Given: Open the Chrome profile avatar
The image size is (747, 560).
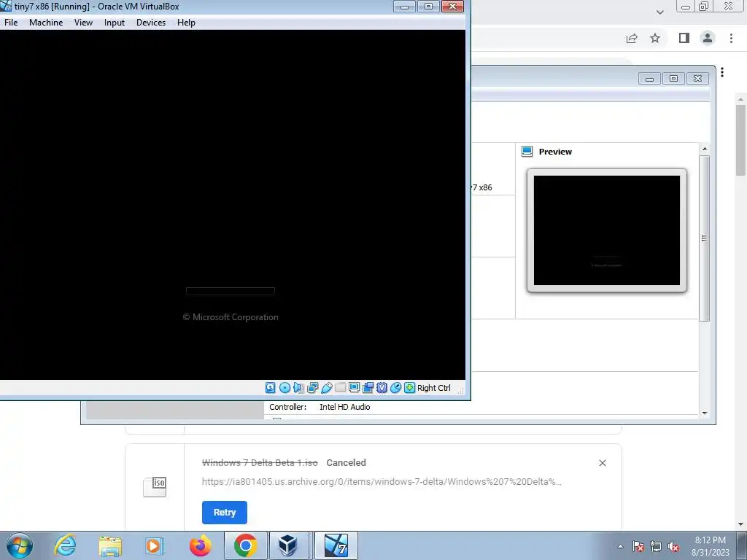Looking at the screenshot, I should [x=708, y=38].
